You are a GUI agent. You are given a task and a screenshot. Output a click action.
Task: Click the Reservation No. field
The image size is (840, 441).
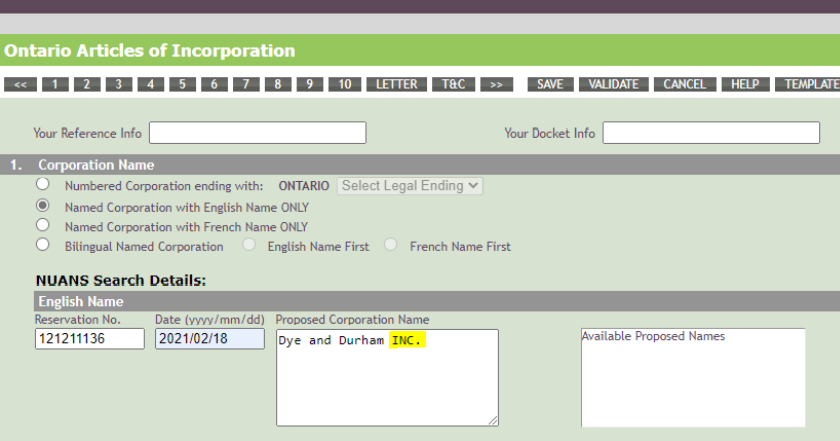click(x=89, y=339)
